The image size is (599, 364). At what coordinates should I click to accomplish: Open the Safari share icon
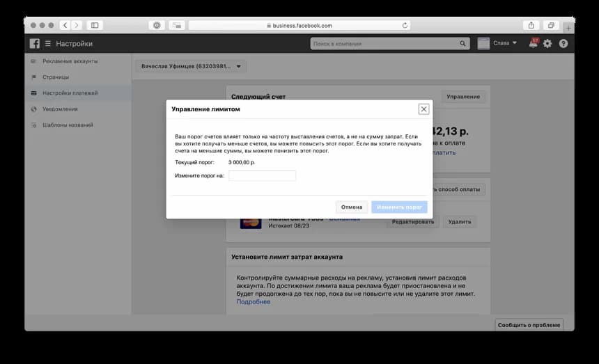click(x=531, y=25)
